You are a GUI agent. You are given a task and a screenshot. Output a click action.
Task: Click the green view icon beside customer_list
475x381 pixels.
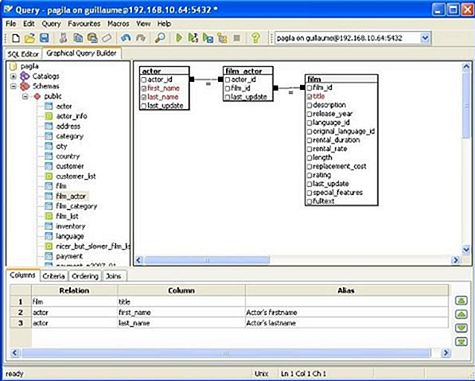click(49, 176)
